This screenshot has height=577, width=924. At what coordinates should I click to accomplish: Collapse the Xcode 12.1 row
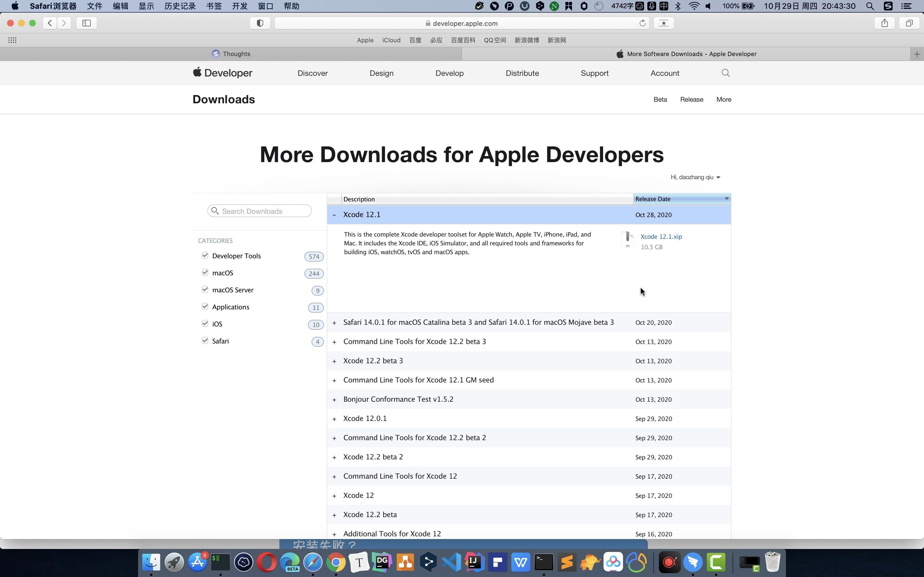click(334, 215)
